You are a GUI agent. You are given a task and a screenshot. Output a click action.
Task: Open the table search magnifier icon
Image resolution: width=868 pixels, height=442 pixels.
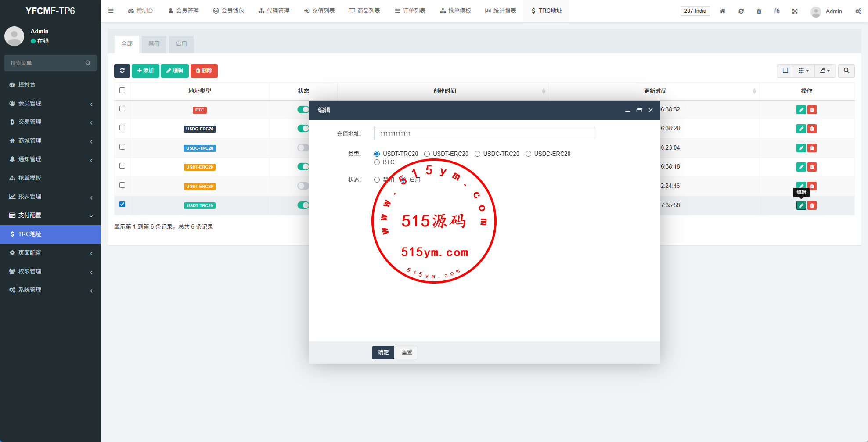coord(846,71)
